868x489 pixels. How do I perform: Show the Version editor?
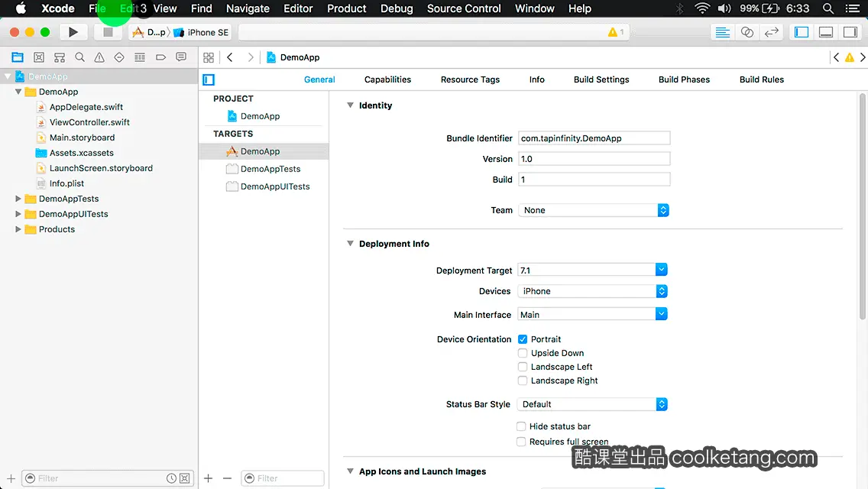[x=771, y=32]
